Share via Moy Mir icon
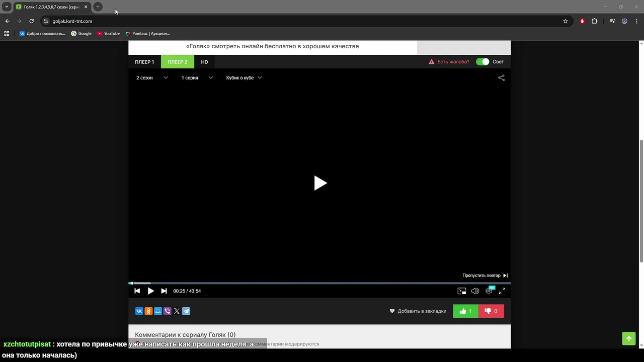 pyautogui.click(x=158, y=311)
